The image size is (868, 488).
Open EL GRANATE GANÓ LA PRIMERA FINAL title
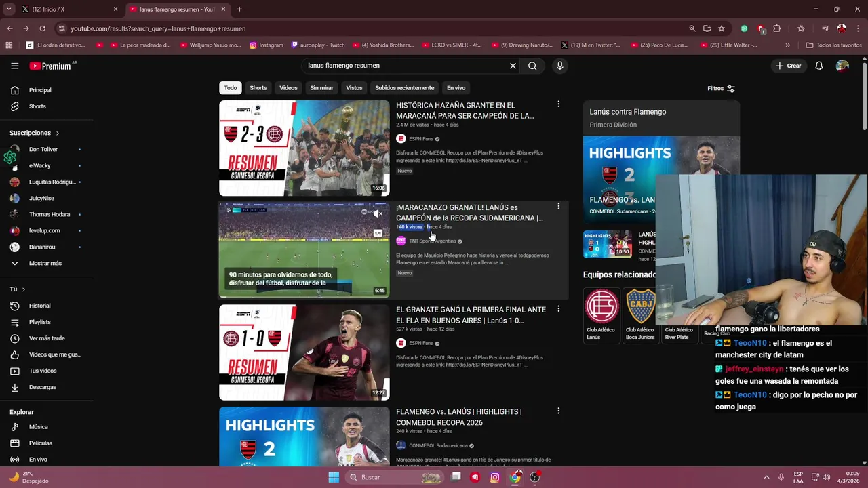[x=471, y=315]
